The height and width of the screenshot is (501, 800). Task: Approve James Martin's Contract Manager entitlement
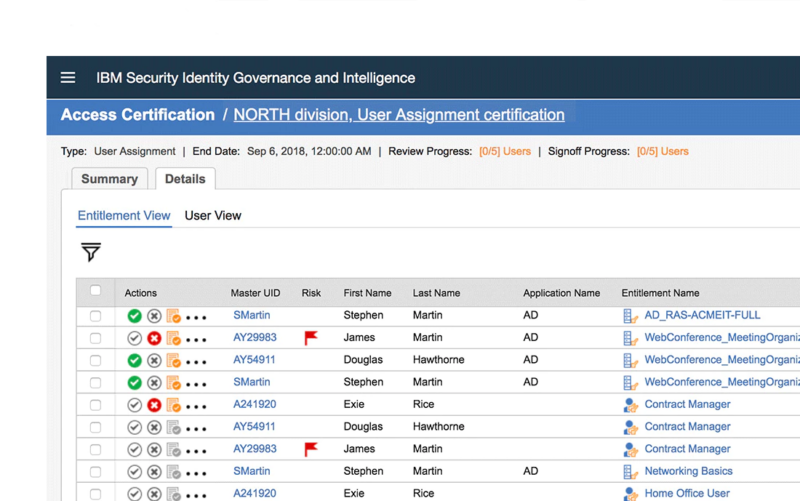pos(134,449)
